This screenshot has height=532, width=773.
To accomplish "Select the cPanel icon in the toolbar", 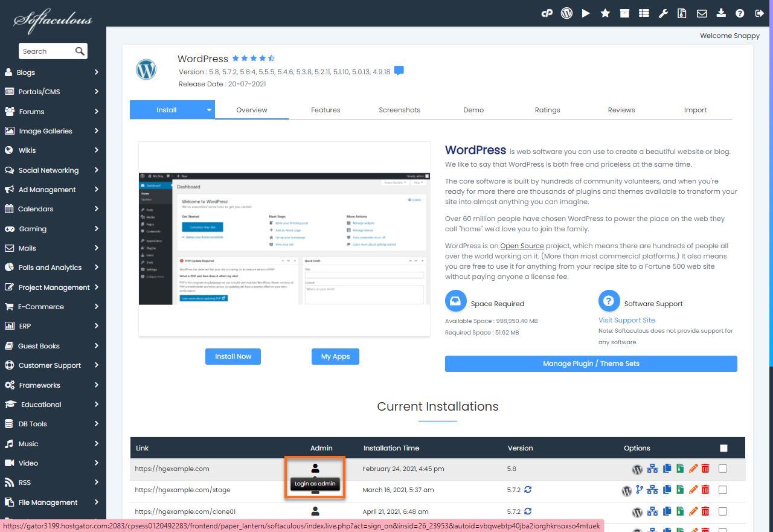I will coord(547,13).
